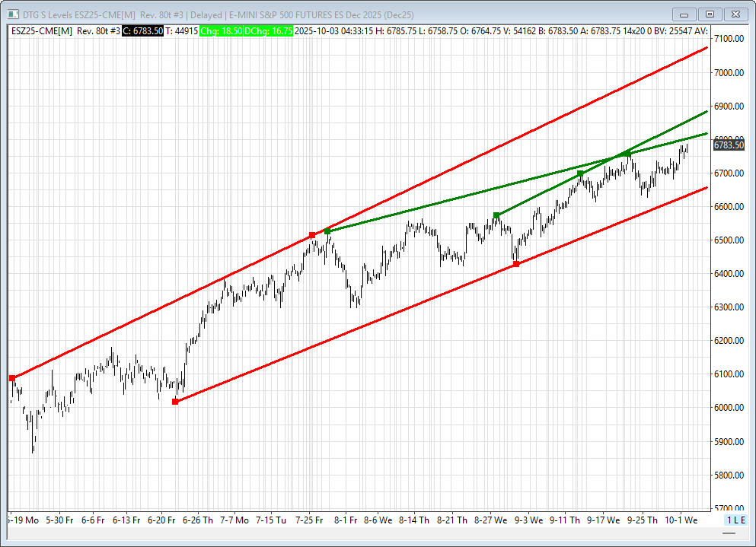Viewport: 756px width, 547px height.
Task: Click the current price marker 6783.50 on the price scale
Action: click(x=728, y=145)
